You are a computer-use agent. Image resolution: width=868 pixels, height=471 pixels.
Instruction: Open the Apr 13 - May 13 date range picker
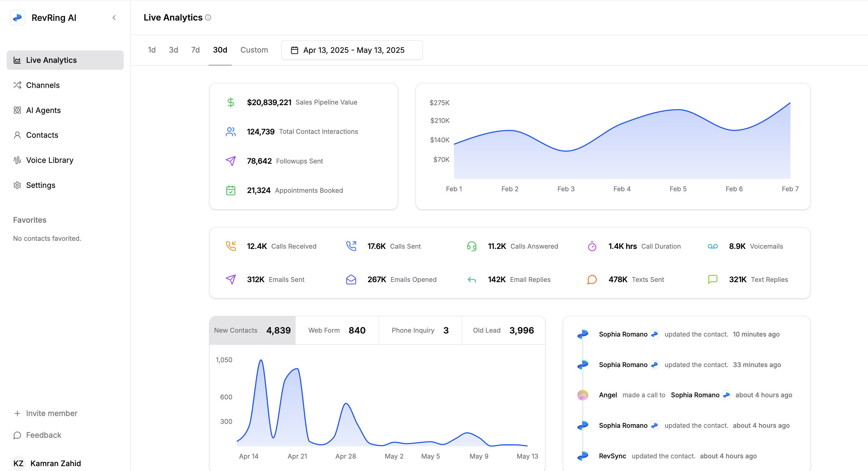click(x=352, y=50)
